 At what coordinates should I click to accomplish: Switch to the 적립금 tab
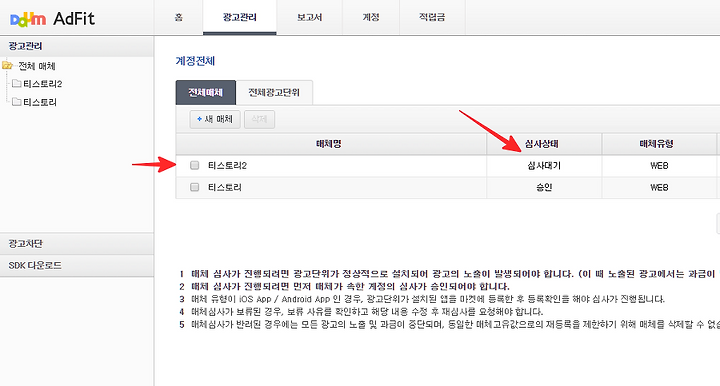pyautogui.click(x=432, y=17)
